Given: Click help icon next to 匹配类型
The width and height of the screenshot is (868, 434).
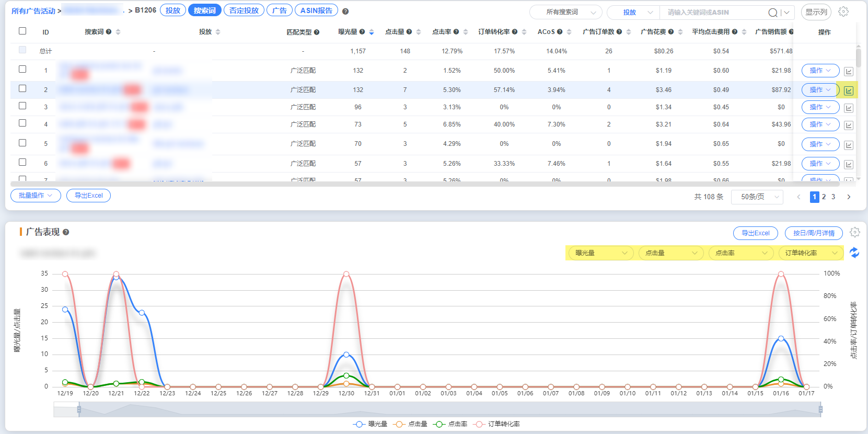Looking at the screenshot, I should (317, 32).
